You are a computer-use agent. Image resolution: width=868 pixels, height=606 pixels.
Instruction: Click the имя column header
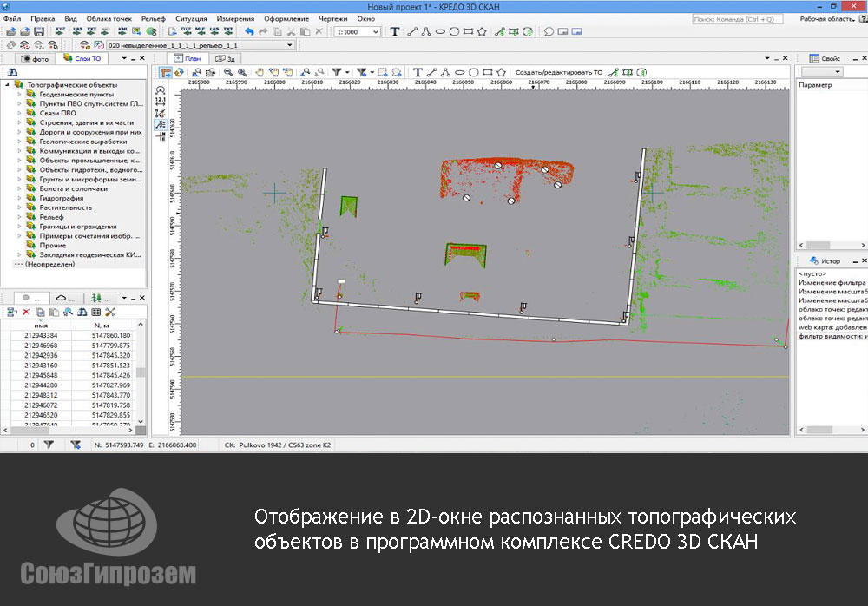(x=41, y=326)
